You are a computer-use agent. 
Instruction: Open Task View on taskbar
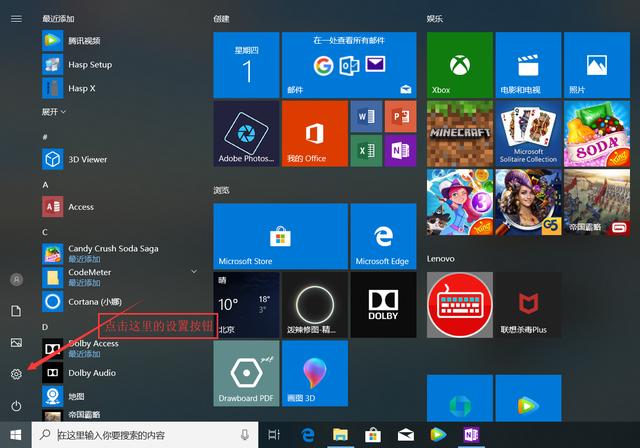point(274,435)
